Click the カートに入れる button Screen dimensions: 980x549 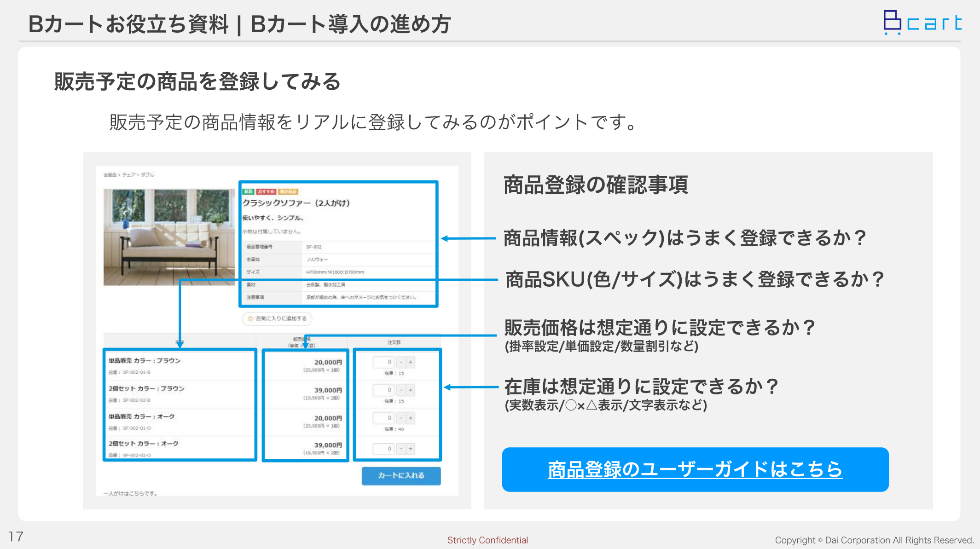(401, 475)
